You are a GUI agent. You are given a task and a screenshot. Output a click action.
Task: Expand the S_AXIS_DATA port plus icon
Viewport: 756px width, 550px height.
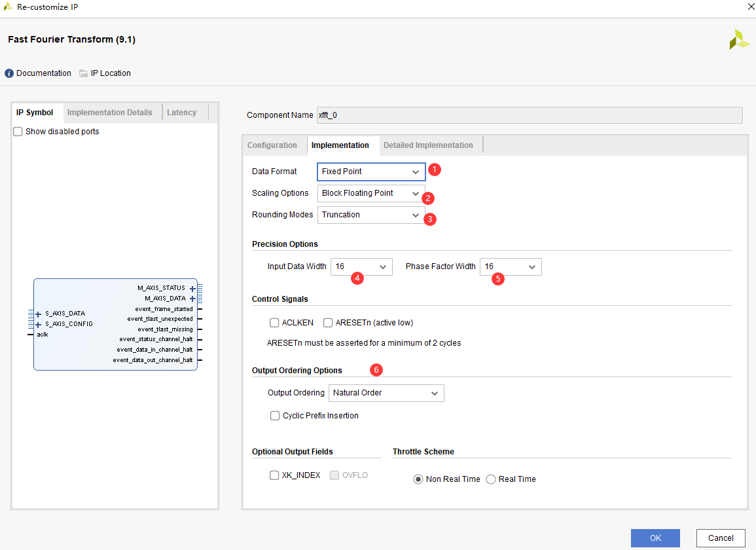pos(39,314)
